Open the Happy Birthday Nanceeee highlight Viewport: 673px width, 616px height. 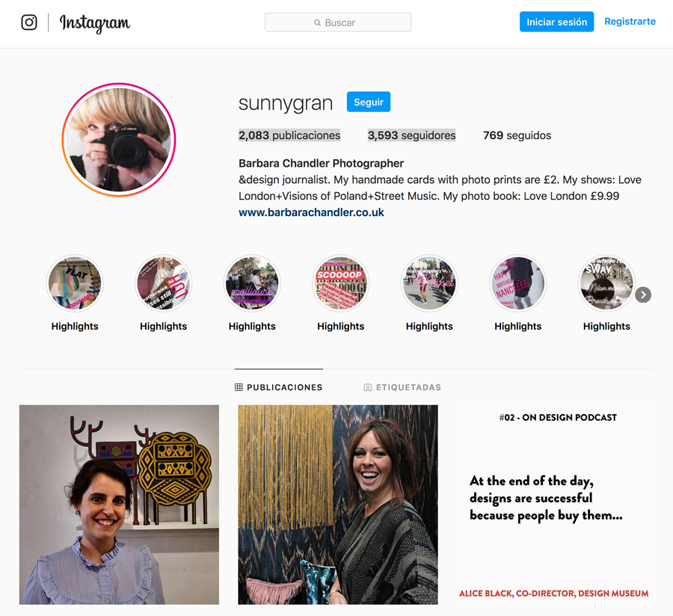tap(517, 283)
